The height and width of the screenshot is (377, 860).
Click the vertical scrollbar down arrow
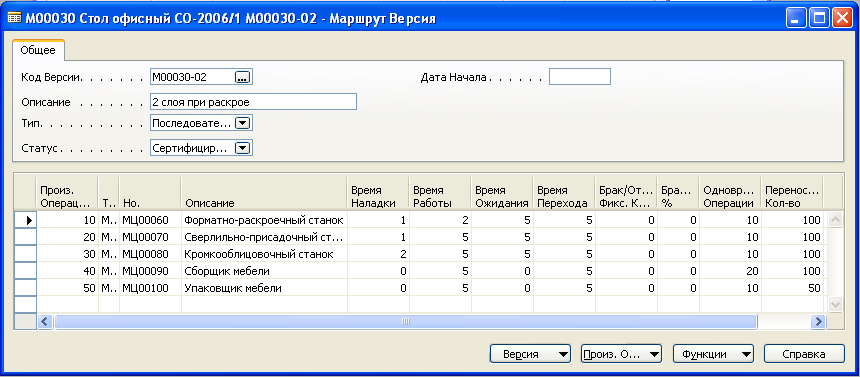pos(835,304)
